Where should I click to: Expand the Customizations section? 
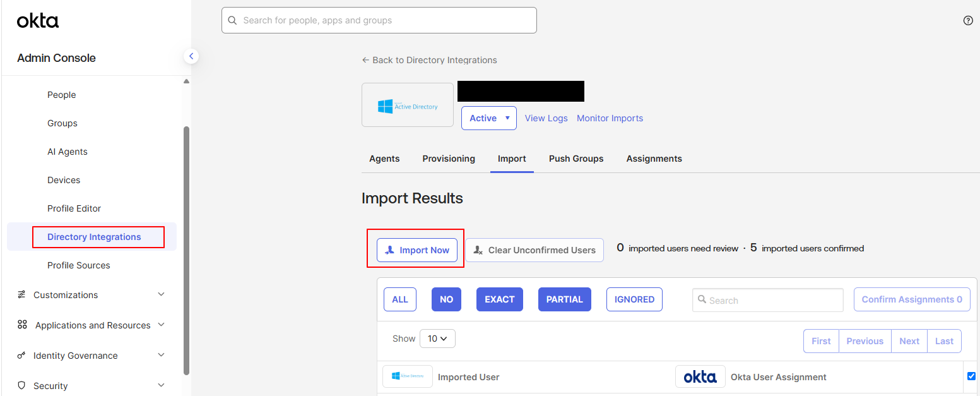pyautogui.click(x=161, y=295)
